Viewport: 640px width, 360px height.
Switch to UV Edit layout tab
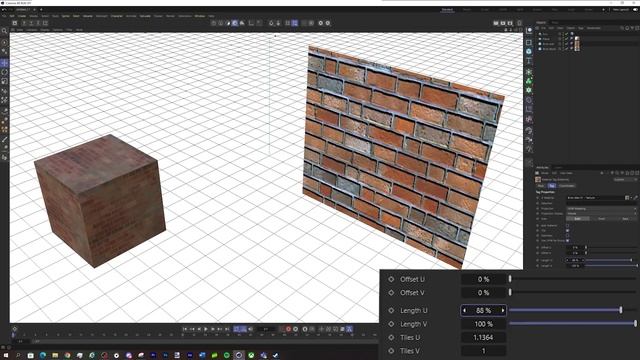point(503,9)
